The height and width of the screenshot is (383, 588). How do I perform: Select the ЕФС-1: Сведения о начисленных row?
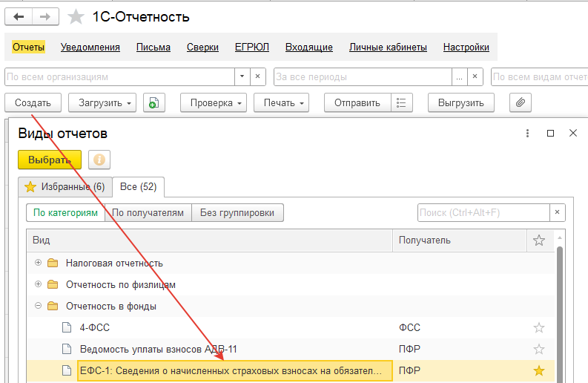[291, 371]
